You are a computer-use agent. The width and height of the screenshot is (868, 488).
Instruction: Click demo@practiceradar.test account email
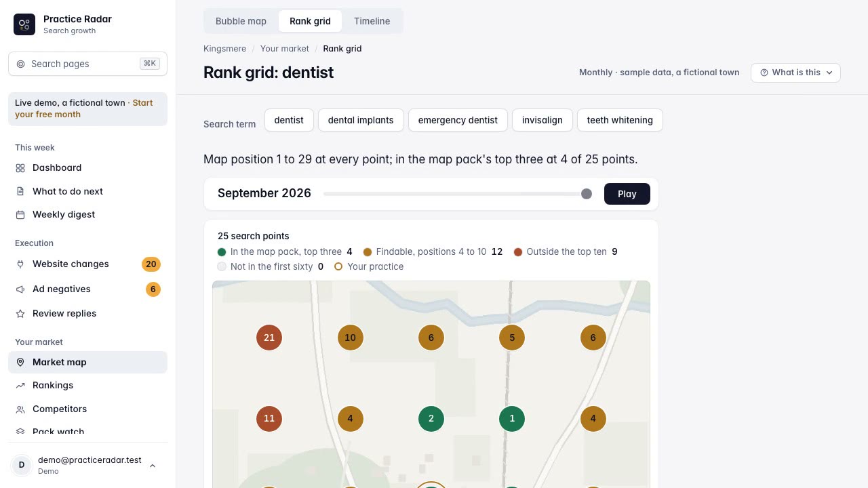pos(90,460)
